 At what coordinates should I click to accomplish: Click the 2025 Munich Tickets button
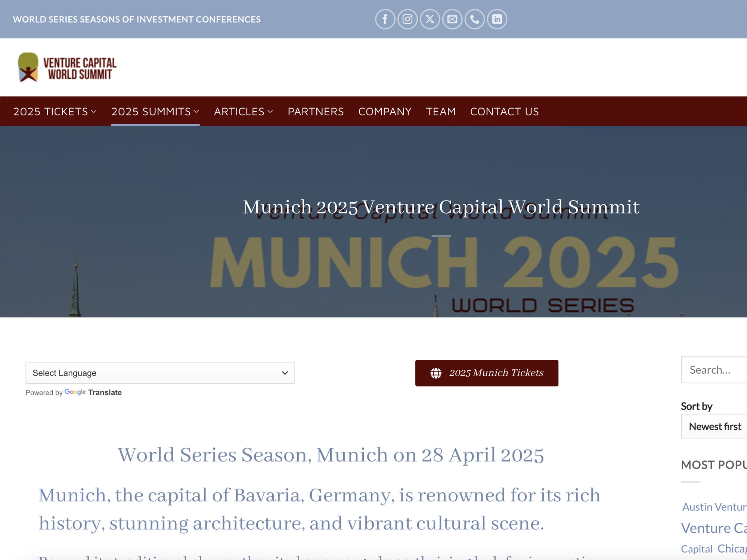click(487, 373)
